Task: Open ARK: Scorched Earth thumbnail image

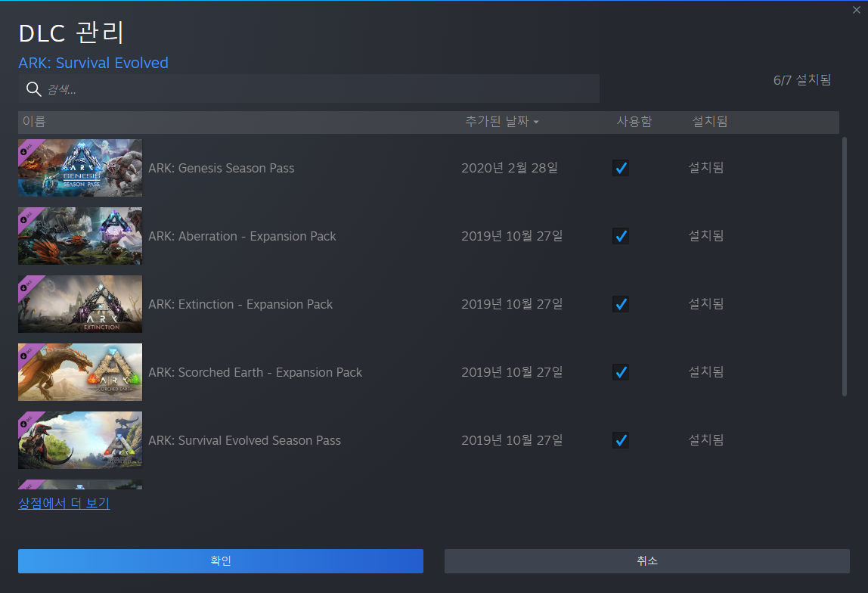Action: (x=80, y=372)
